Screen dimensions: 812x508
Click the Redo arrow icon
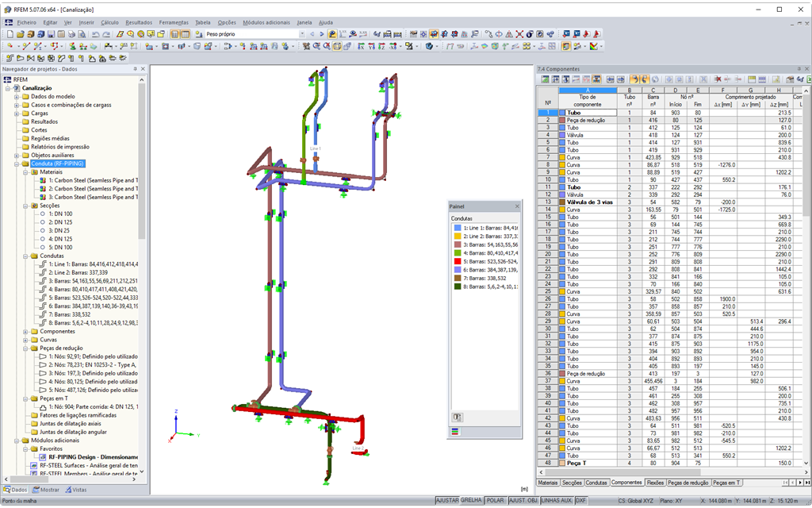pos(106,34)
